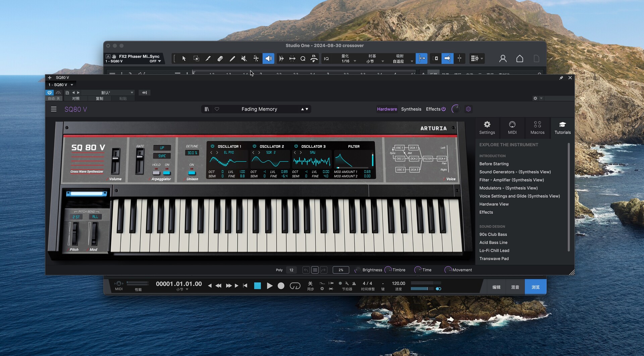The width and height of the screenshot is (644, 356).
Task: Open the MIDI side panel tab
Action: (x=512, y=128)
